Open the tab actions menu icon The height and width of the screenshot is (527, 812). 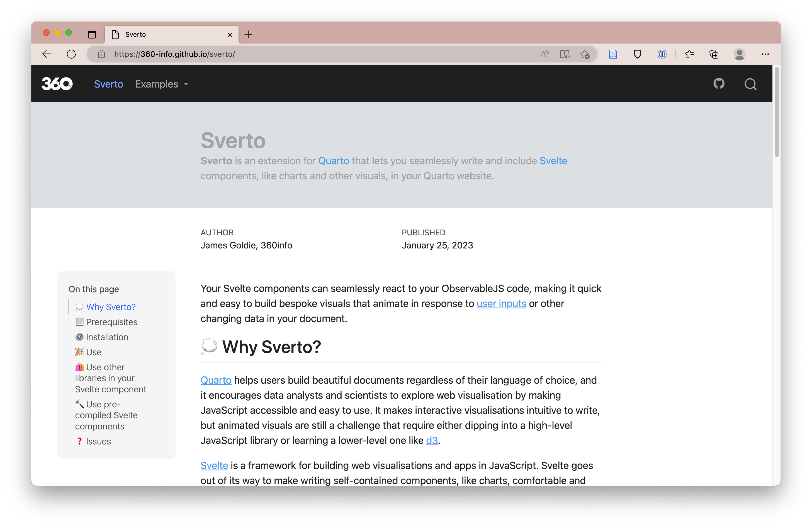click(x=92, y=34)
